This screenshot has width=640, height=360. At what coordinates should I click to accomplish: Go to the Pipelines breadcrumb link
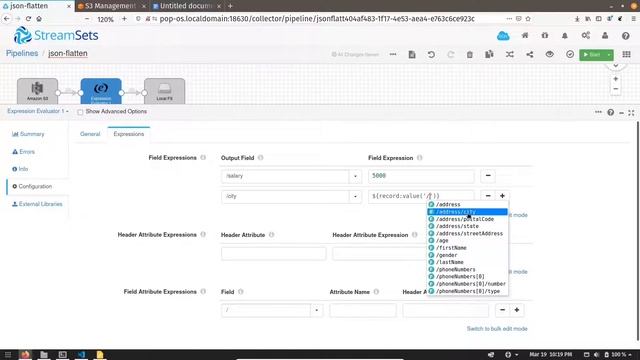(x=22, y=53)
